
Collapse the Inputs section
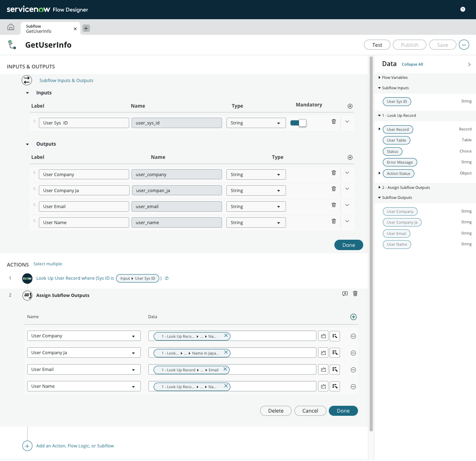27,93
